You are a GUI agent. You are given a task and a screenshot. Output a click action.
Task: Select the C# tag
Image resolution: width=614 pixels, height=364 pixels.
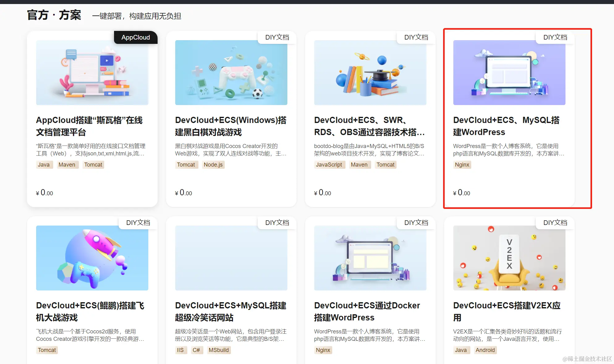tap(196, 350)
